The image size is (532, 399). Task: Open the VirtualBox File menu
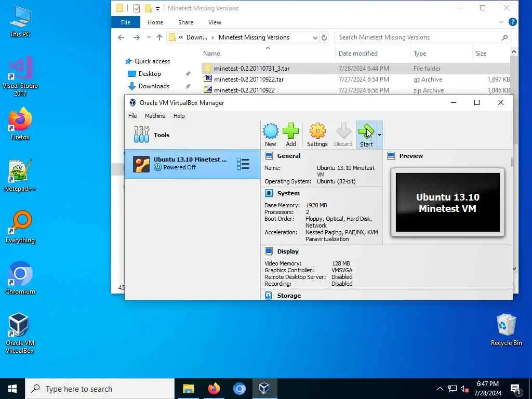click(x=132, y=116)
